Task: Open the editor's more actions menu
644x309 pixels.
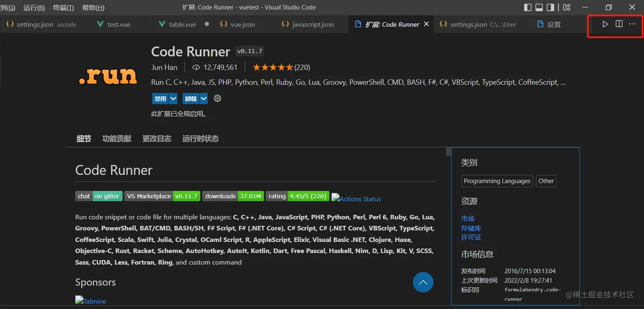Action: click(632, 24)
